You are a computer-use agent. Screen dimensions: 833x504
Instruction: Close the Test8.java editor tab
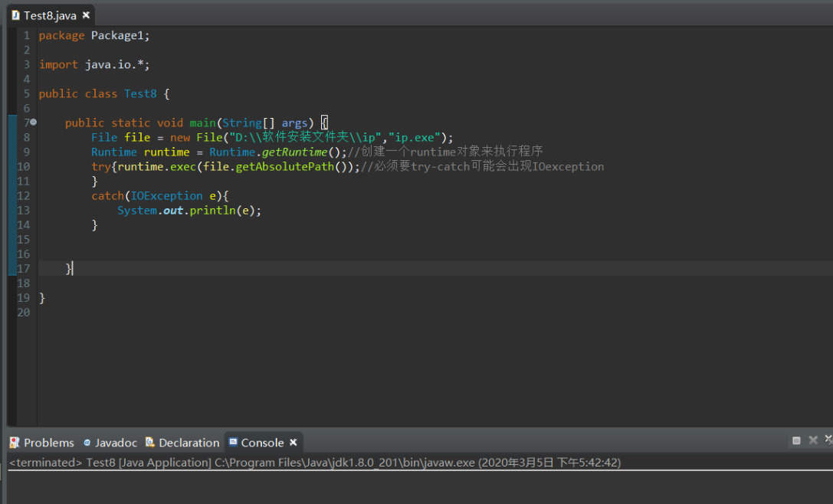coord(86,15)
